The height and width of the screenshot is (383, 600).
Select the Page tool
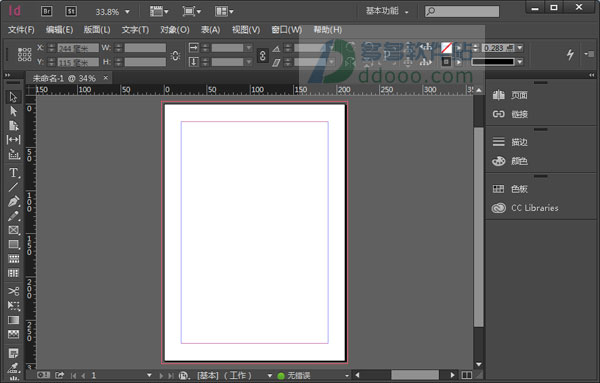click(13, 125)
